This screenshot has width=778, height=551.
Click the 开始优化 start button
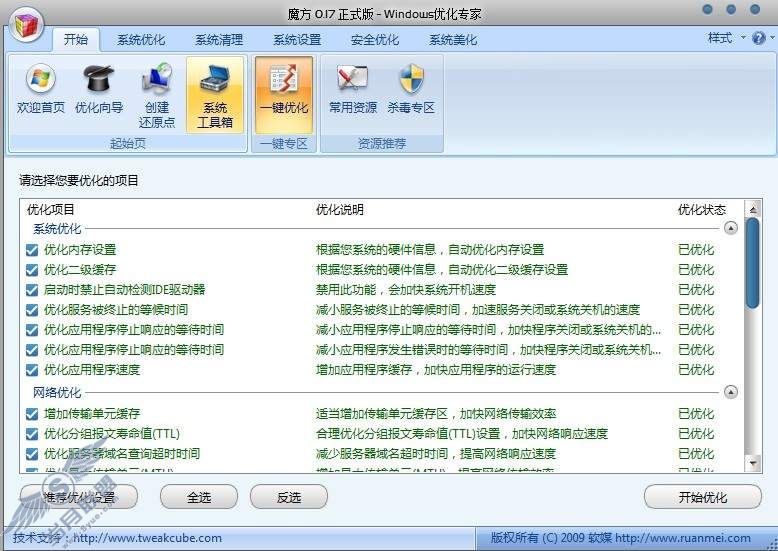click(x=703, y=497)
